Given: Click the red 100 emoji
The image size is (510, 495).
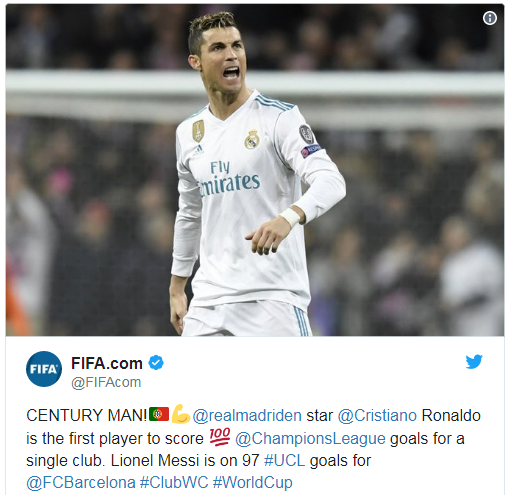Looking at the screenshot, I should point(220,437).
